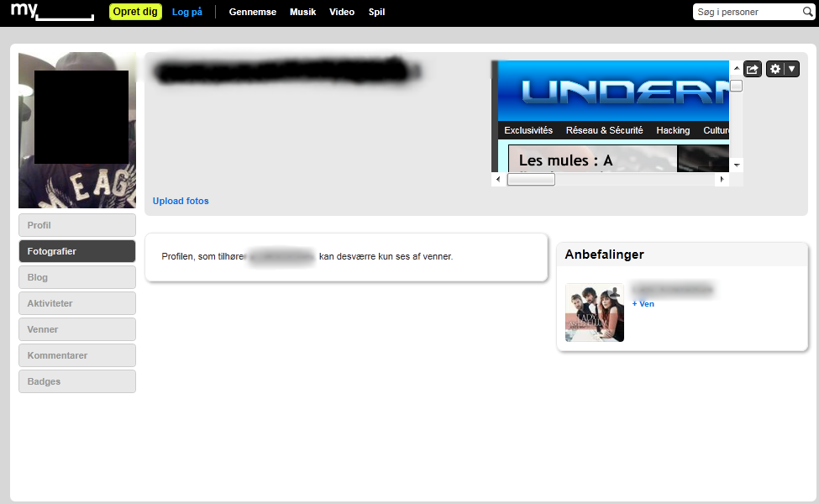Image resolution: width=819 pixels, height=504 pixels.
Task: Click the blurred recommended profile name
Action: pyautogui.click(x=672, y=289)
